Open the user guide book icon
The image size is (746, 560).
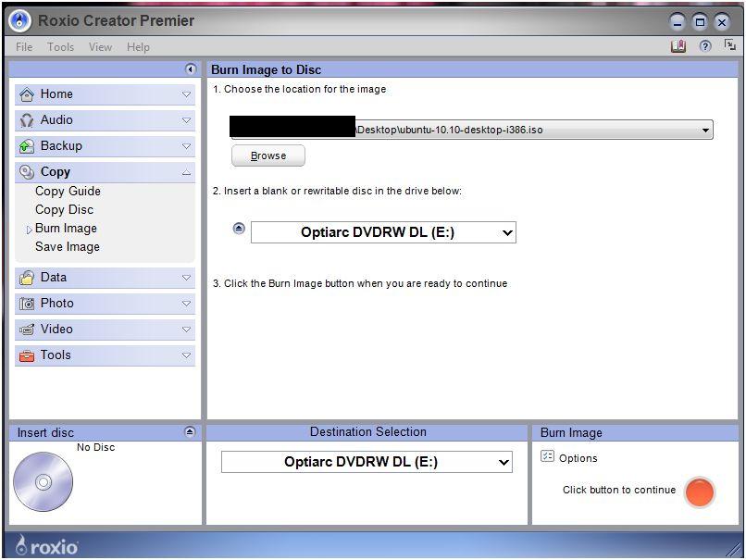(678, 46)
